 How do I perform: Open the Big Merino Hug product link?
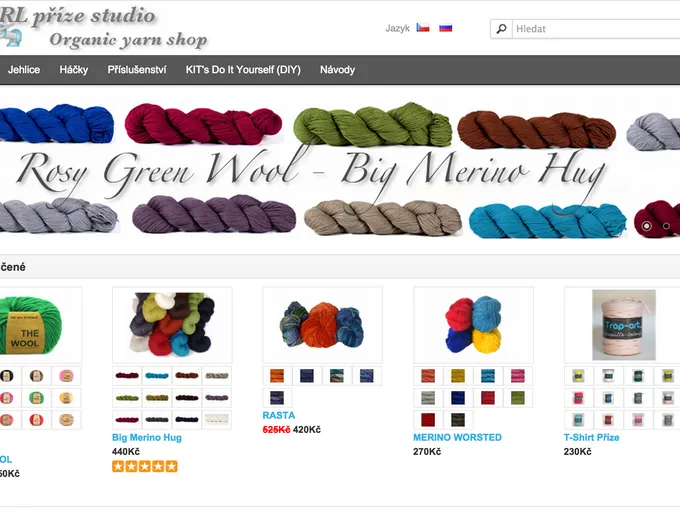[x=147, y=438]
